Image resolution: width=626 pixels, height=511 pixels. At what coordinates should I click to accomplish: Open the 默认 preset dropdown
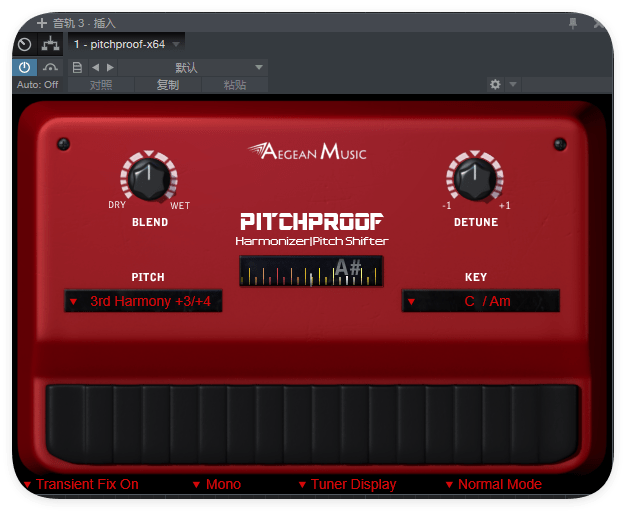(193, 67)
